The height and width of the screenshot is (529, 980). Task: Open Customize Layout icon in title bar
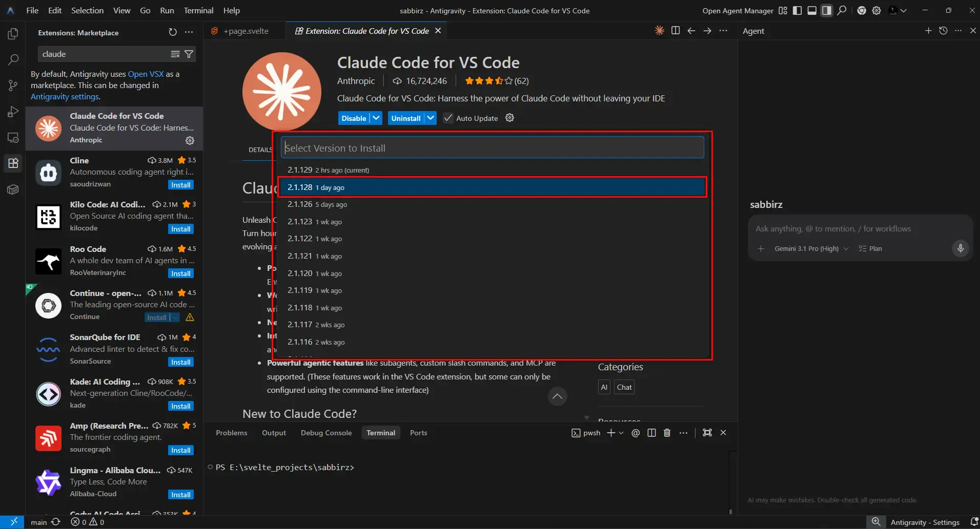coord(783,10)
